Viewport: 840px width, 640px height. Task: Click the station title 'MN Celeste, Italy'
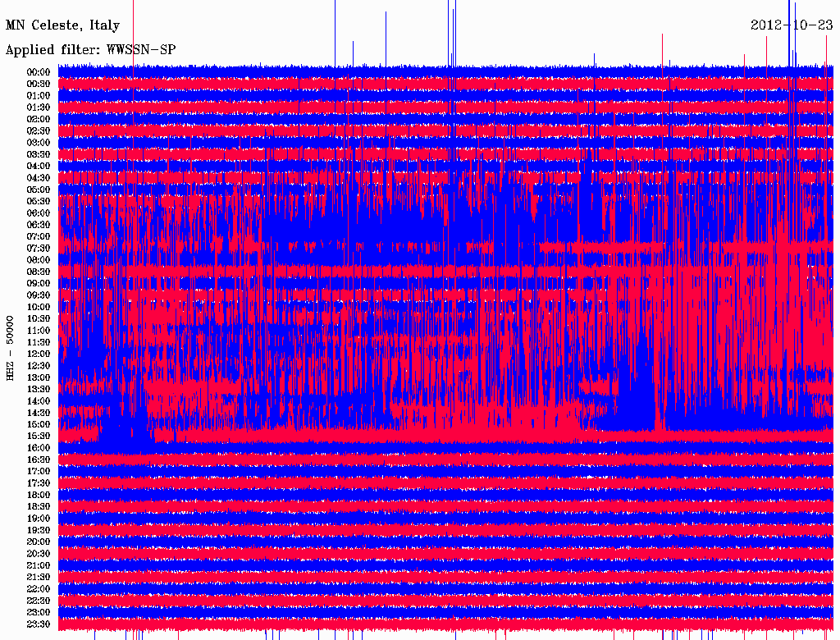click(x=62, y=25)
